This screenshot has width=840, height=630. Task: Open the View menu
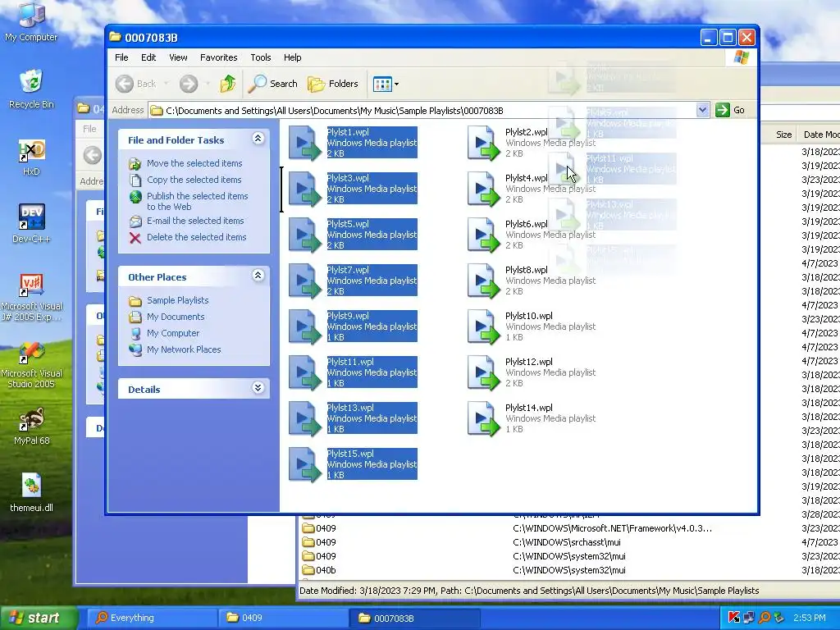point(178,57)
